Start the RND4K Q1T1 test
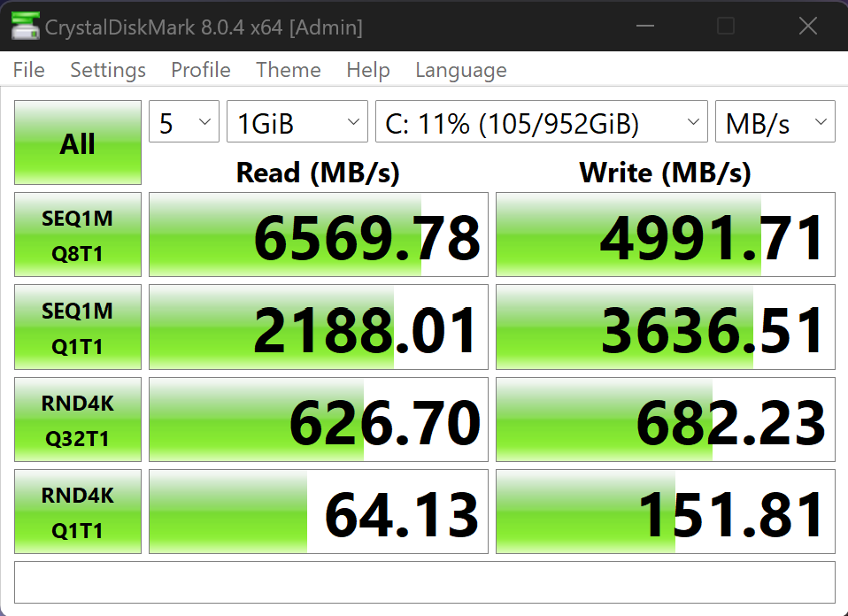 point(78,512)
